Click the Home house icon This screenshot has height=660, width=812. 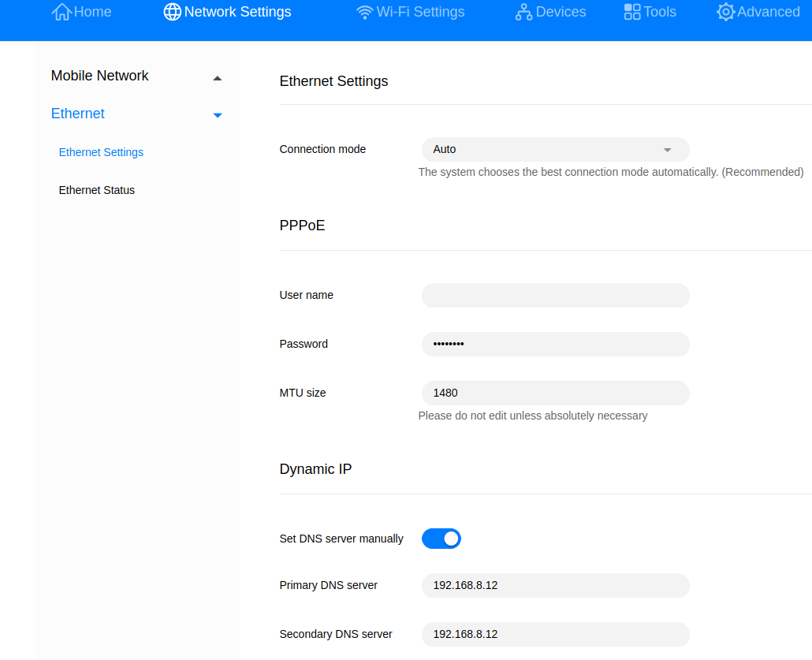click(61, 12)
